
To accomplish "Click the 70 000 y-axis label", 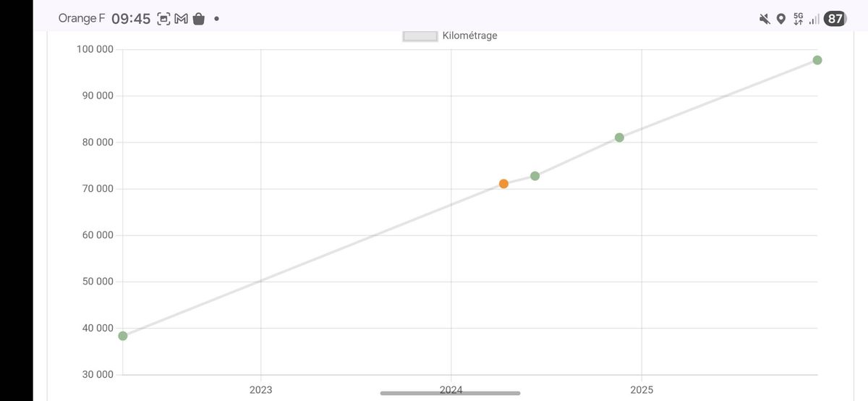I will [98, 189].
